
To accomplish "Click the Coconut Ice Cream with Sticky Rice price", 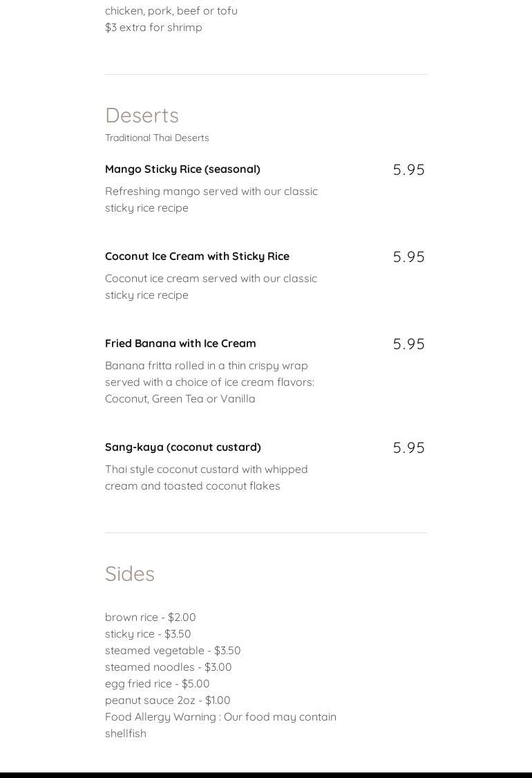I will [408, 257].
